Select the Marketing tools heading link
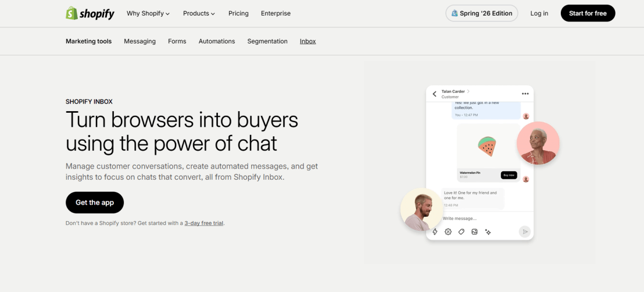 coord(89,41)
